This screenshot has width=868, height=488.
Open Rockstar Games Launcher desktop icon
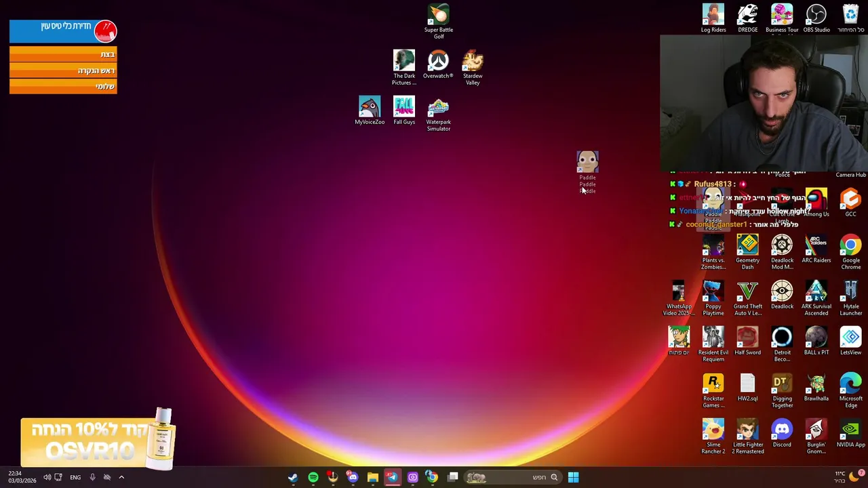[x=713, y=390]
